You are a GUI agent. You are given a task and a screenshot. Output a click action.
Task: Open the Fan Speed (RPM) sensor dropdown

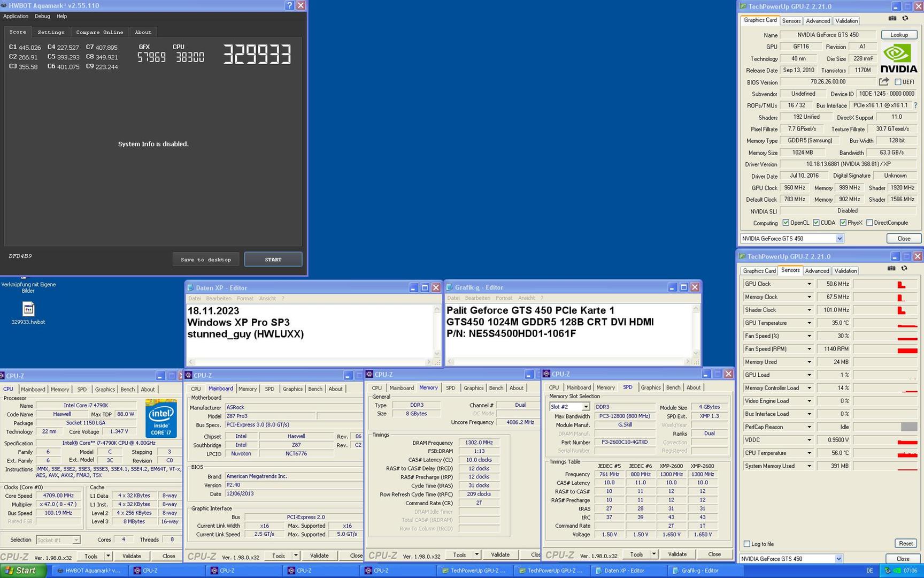[x=809, y=349]
